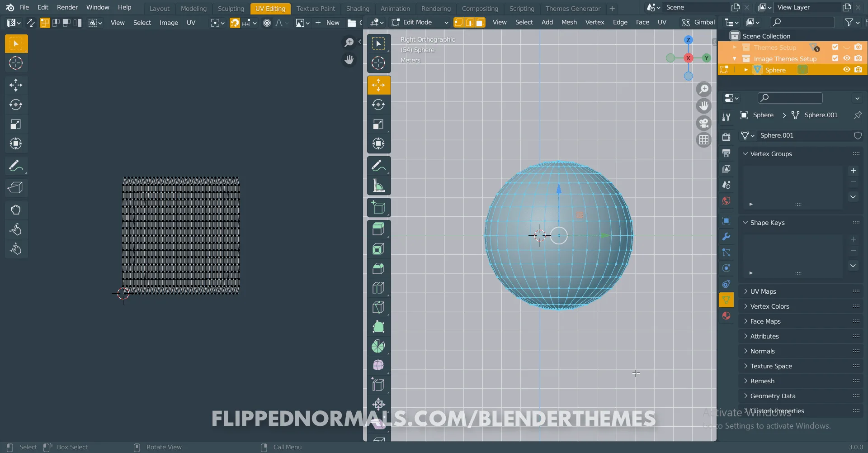Expand the Sphere item in outliner
The image size is (868, 453).
[x=746, y=70]
